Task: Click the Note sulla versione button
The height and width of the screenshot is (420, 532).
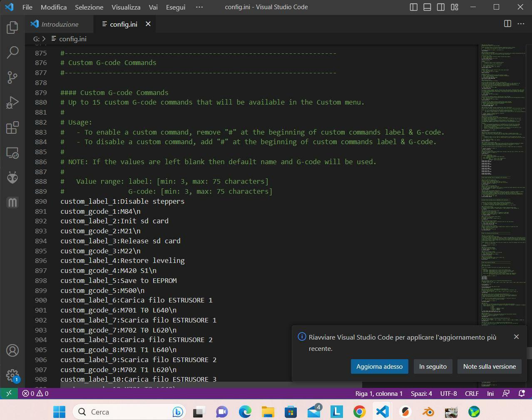Action: click(x=489, y=367)
